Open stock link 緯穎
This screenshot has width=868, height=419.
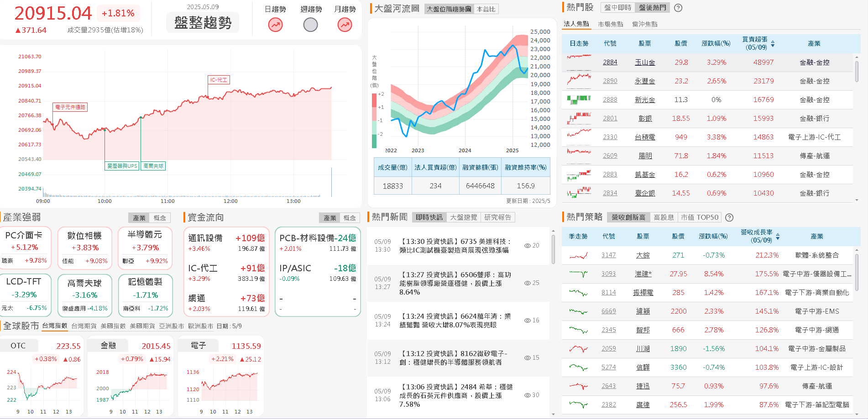coord(643,311)
